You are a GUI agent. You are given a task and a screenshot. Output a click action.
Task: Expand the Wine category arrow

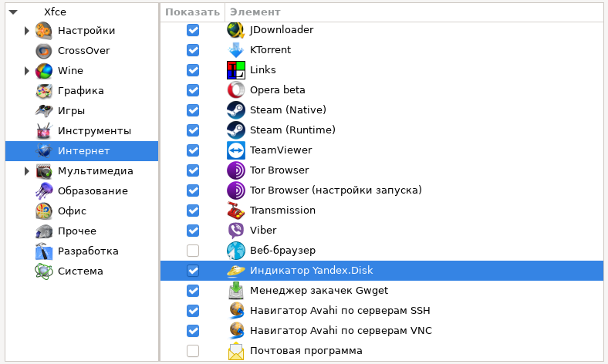coord(27,71)
